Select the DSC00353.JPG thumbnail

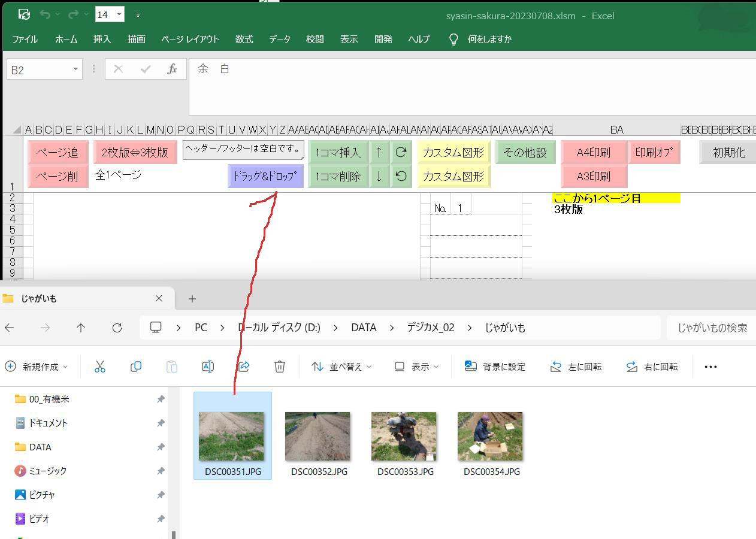404,436
